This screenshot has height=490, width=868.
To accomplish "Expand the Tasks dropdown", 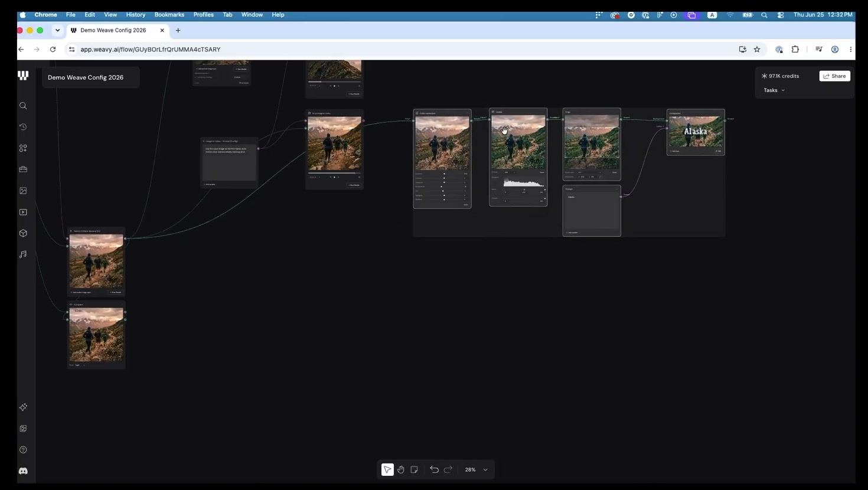I will click(774, 90).
